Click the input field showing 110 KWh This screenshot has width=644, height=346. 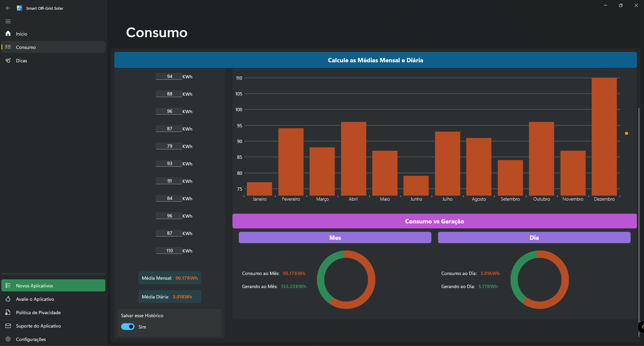pos(169,251)
